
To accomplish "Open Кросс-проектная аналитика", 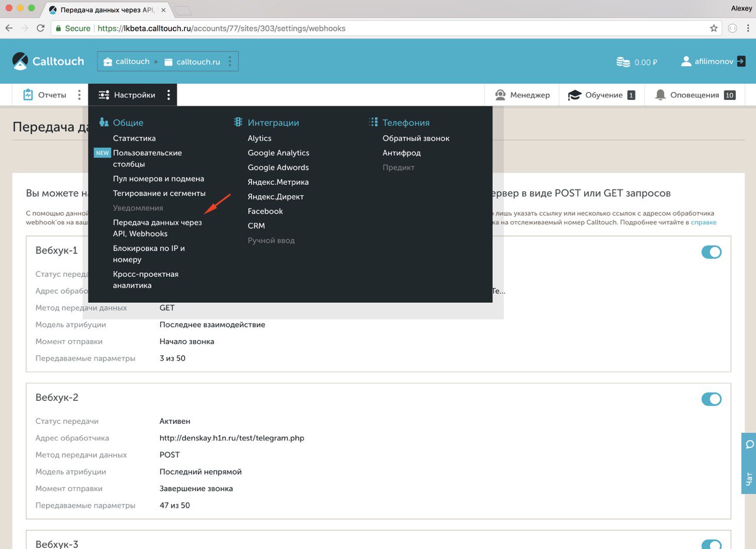I will [145, 280].
